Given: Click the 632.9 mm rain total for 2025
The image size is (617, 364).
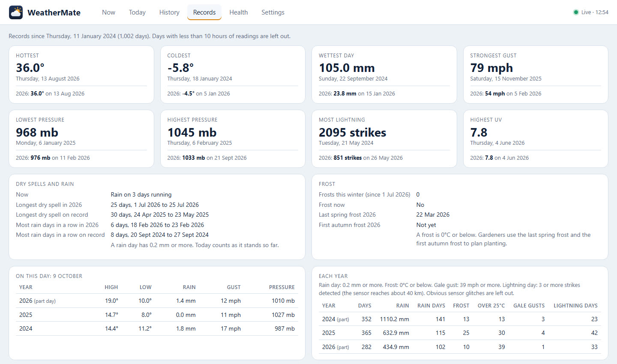Looking at the screenshot, I should click(396, 333).
